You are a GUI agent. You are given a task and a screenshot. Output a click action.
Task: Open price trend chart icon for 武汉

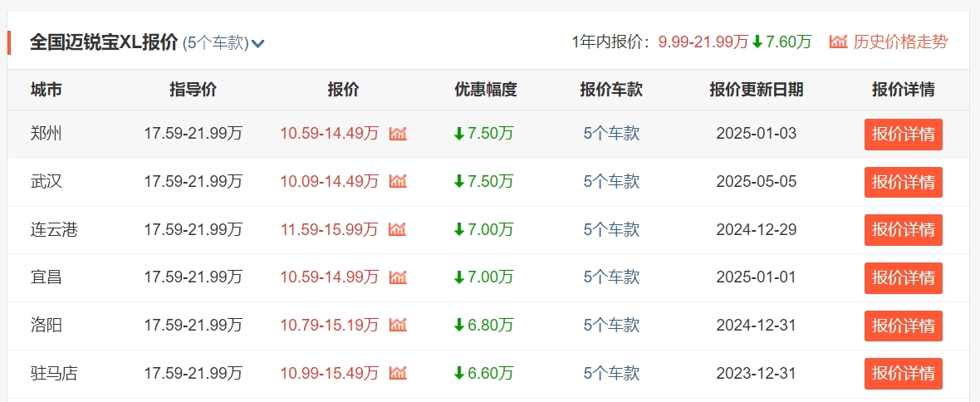398,182
